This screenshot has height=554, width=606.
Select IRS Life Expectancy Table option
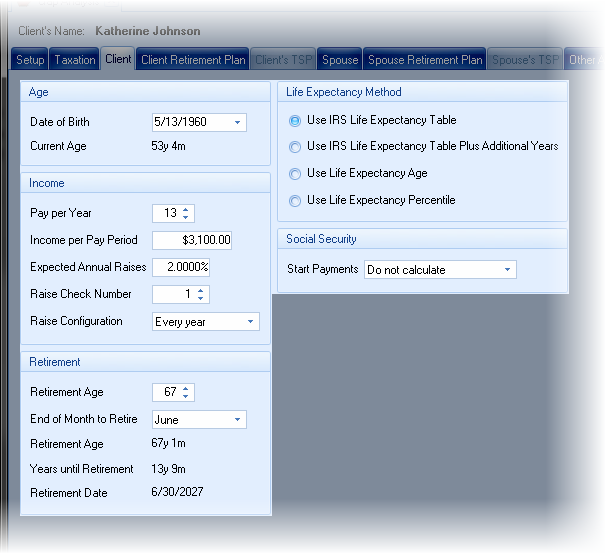coord(295,121)
